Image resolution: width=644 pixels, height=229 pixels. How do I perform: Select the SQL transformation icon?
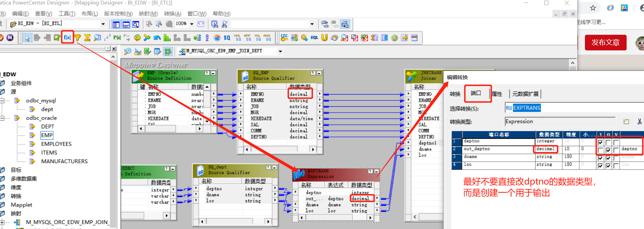(314, 38)
